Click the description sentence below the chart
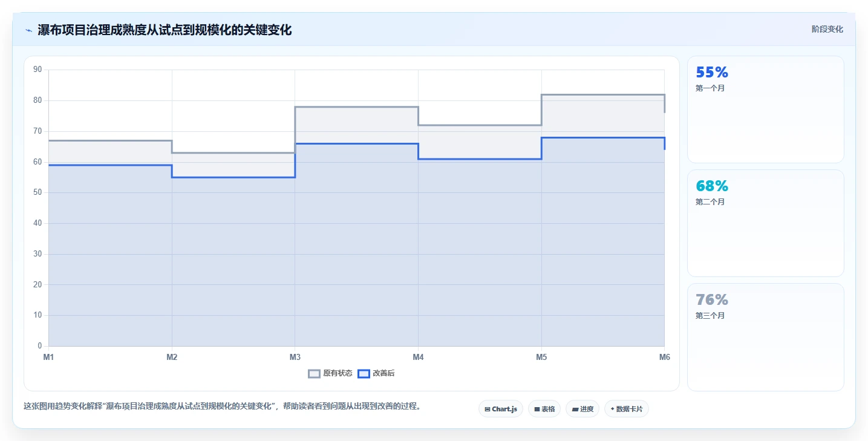The image size is (868, 441). coord(222,407)
